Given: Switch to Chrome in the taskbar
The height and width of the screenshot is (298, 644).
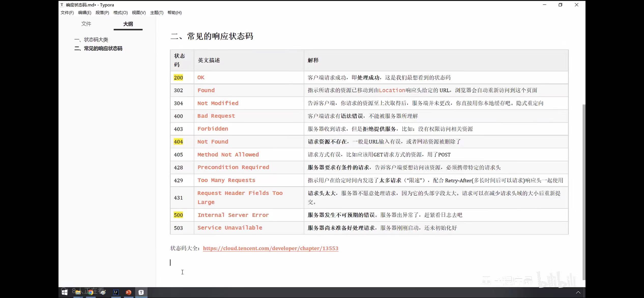Looking at the screenshot, I should tap(91, 292).
